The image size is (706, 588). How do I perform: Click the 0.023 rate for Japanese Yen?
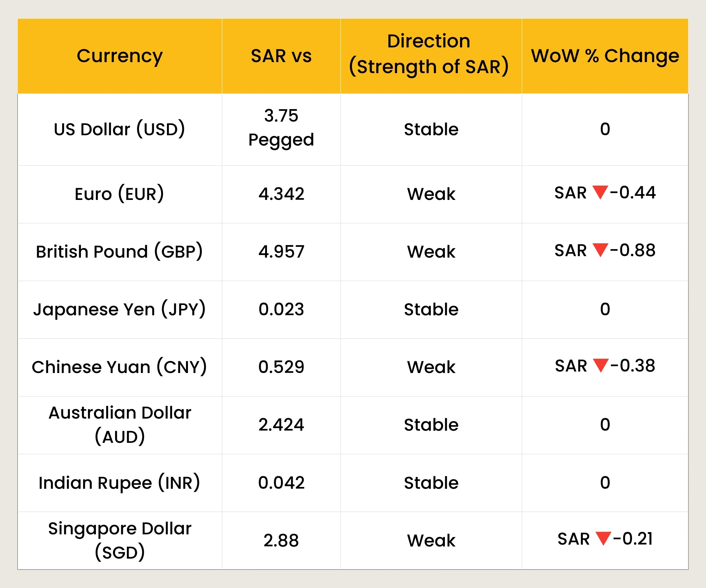coord(281,309)
